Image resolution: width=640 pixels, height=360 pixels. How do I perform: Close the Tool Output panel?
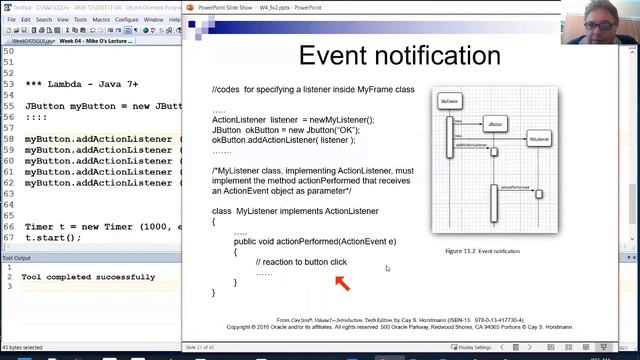(634, 258)
